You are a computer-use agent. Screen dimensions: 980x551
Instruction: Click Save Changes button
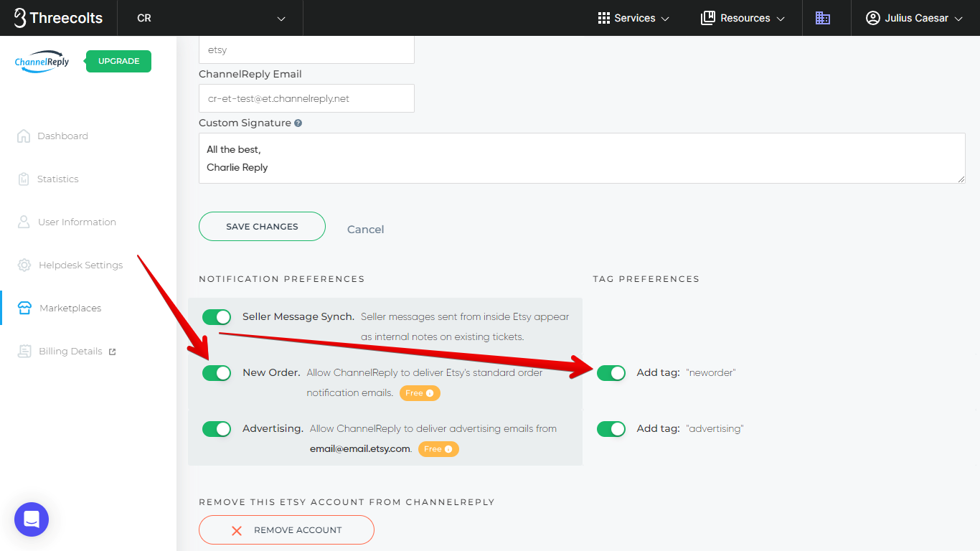pos(262,226)
